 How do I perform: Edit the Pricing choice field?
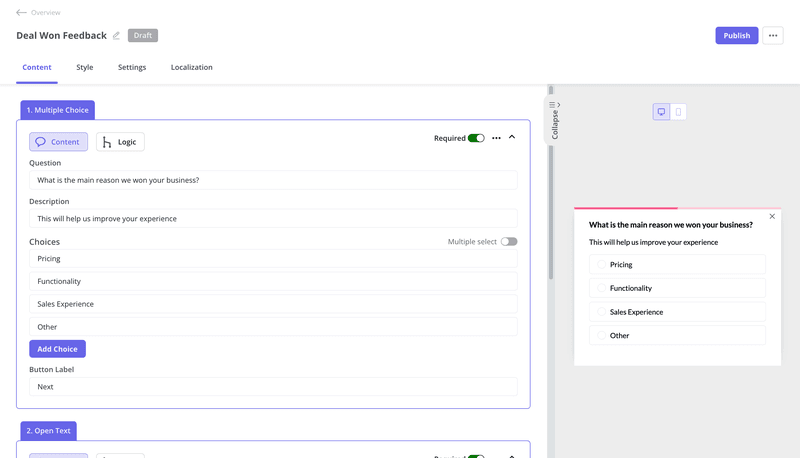pyautogui.click(x=273, y=259)
